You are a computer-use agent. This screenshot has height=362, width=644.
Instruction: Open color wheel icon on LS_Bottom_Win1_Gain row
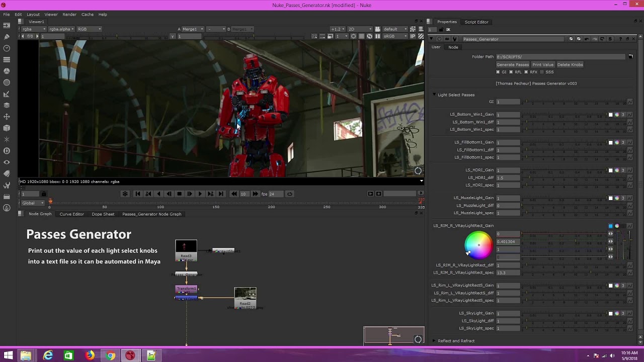coord(617,115)
